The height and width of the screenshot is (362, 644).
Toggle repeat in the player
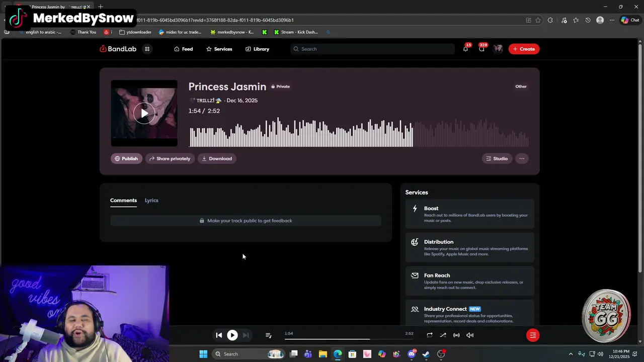[430, 335]
